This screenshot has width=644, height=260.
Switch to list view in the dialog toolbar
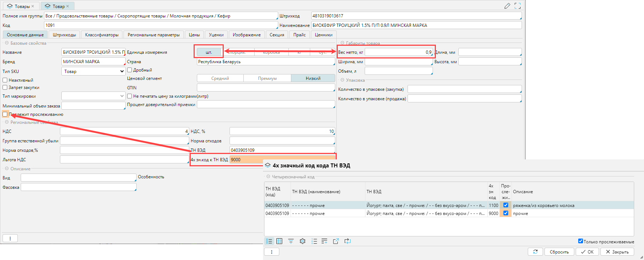pyautogui.click(x=269, y=241)
